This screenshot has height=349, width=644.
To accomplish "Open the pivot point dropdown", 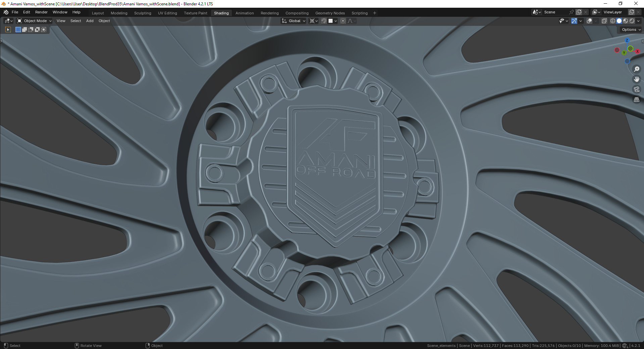I will click(x=313, y=21).
